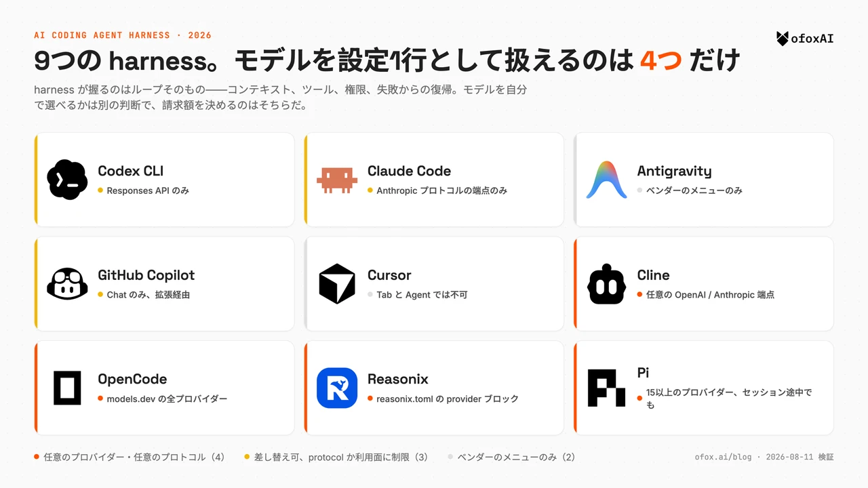
Task: Click legend text '任意のプロバイダー・任意のプロトコル（4）'
Action: 134,457
